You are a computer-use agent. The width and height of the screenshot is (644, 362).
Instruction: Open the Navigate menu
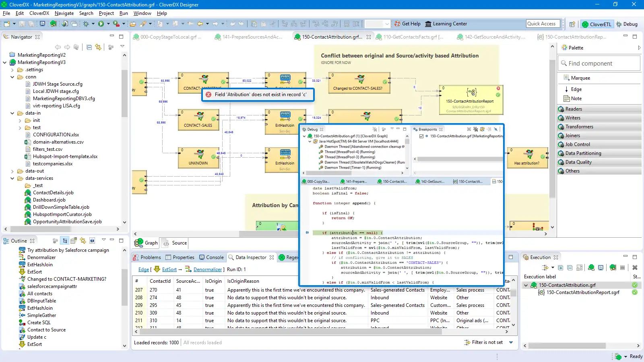pyautogui.click(x=64, y=13)
